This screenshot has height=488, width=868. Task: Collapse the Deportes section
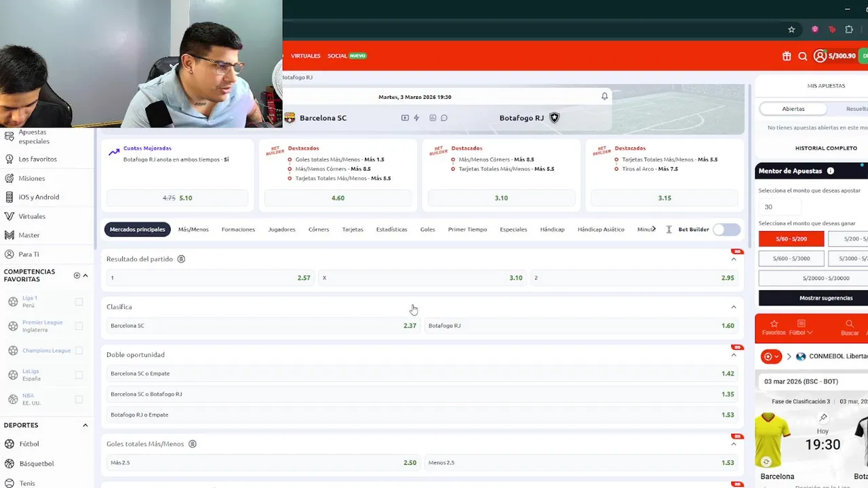pos(85,425)
